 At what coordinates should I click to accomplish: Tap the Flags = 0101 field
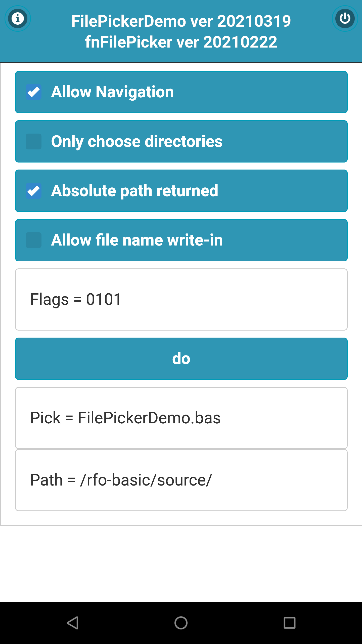point(181,299)
